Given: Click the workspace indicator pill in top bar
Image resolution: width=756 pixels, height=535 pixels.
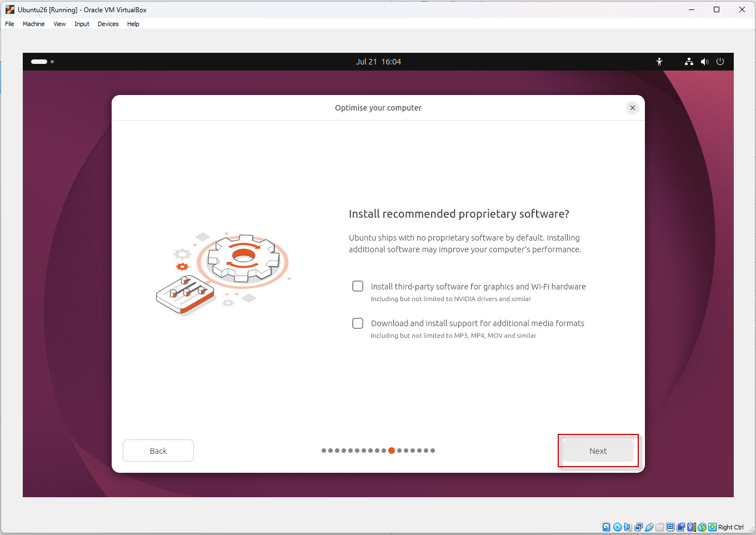Looking at the screenshot, I should coord(39,62).
